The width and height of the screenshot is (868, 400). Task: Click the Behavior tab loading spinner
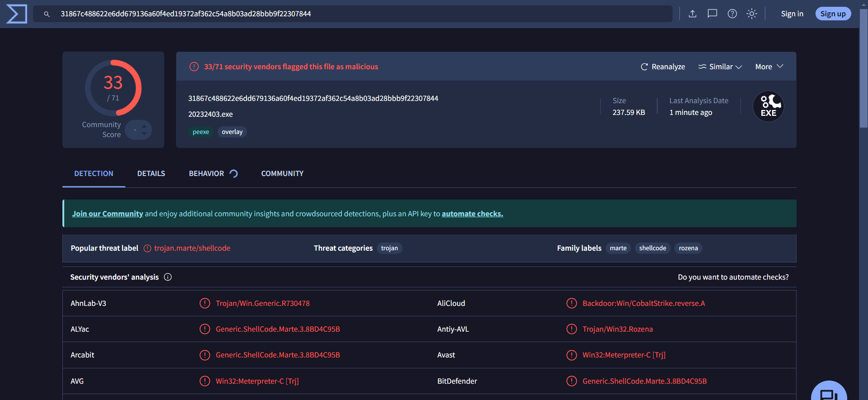(234, 173)
